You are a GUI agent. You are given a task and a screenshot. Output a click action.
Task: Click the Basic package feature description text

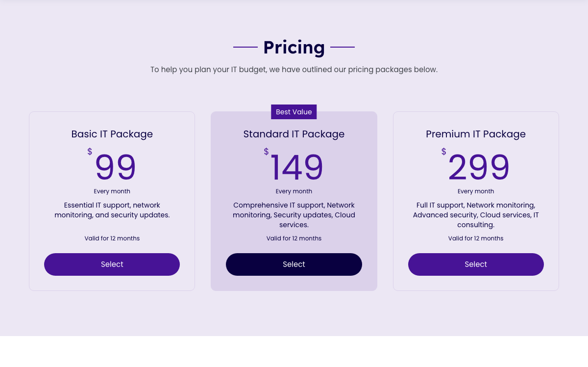112,210
